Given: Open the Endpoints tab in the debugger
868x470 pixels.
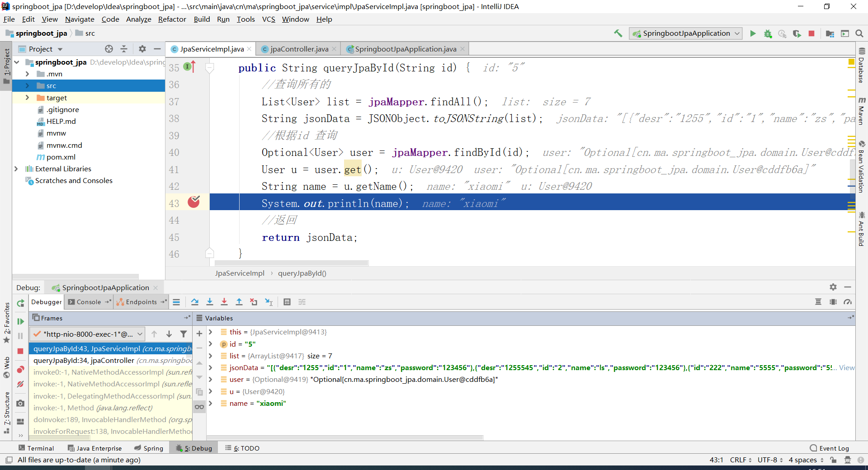Looking at the screenshot, I should click(x=141, y=302).
